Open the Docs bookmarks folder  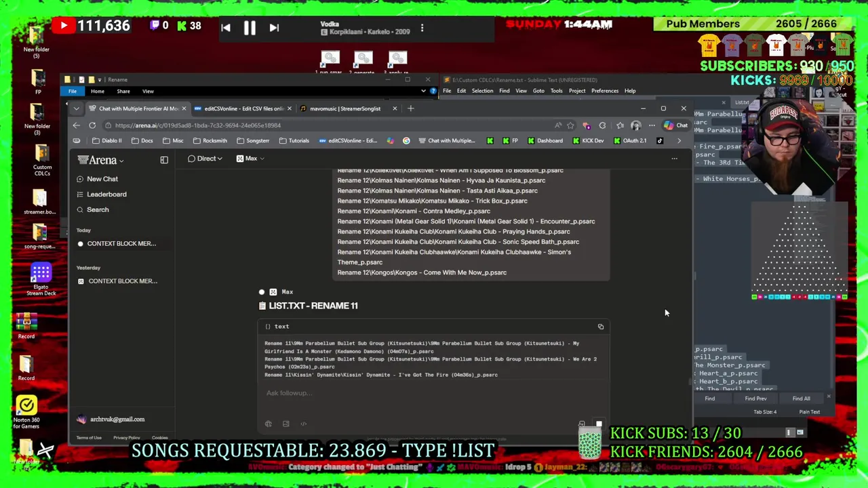(x=142, y=141)
